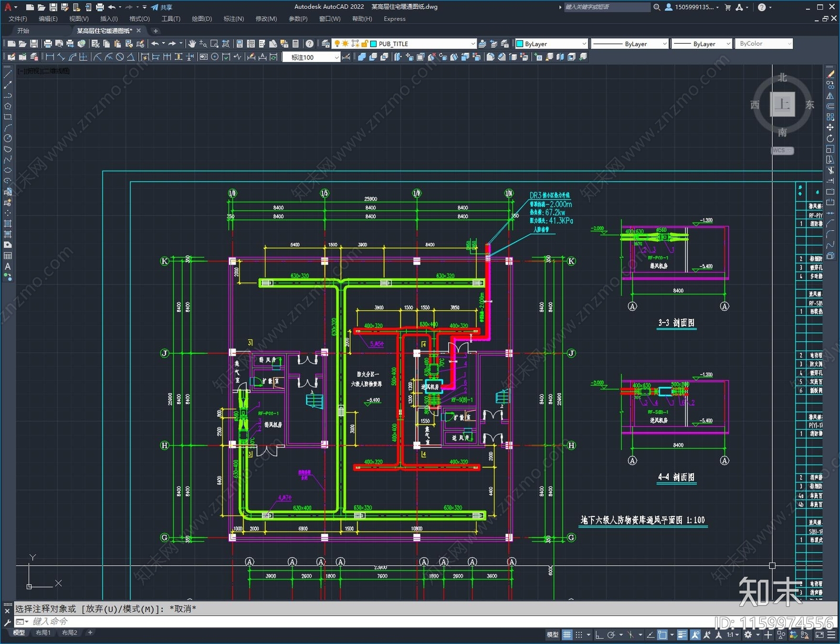
Task: Click the 模型 status bar button
Action: tap(552, 635)
